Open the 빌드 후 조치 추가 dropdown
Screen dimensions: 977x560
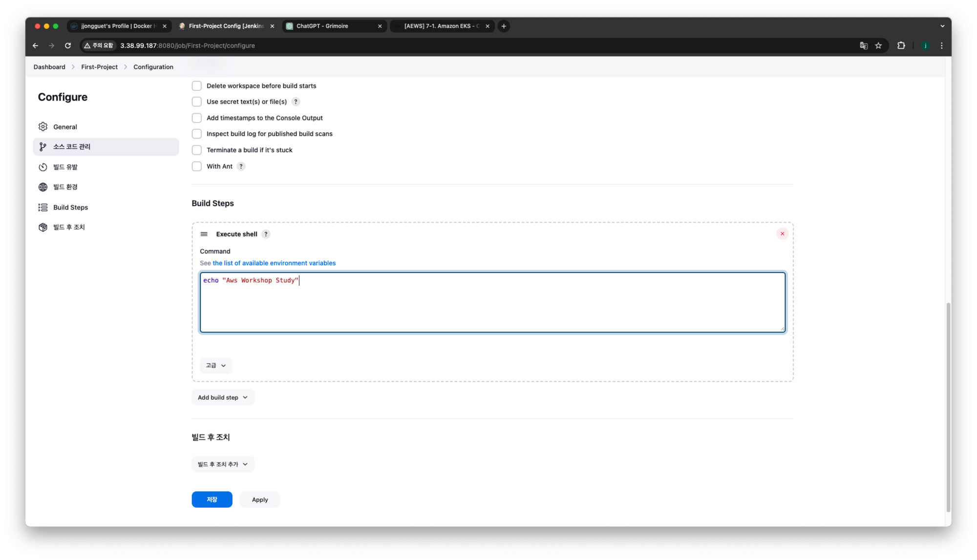click(x=223, y=464)
